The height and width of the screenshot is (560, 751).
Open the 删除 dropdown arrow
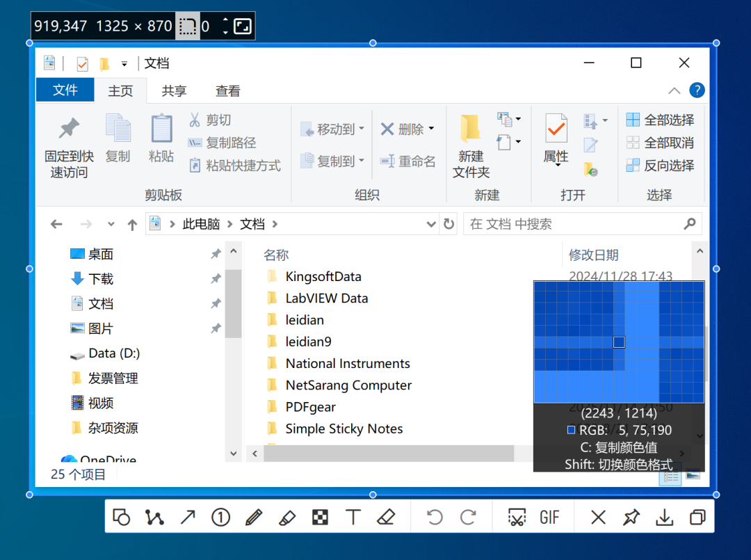coord(431,129)
